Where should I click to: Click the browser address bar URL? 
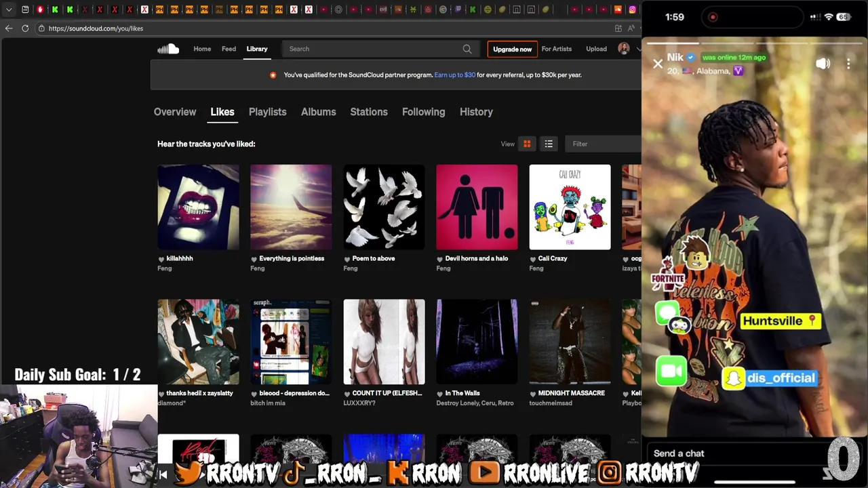coord(96,28)
